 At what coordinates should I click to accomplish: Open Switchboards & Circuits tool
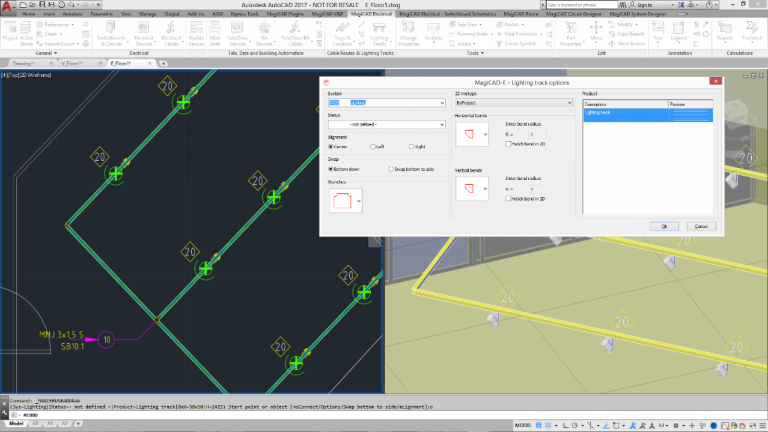click(x=111, y=33)
